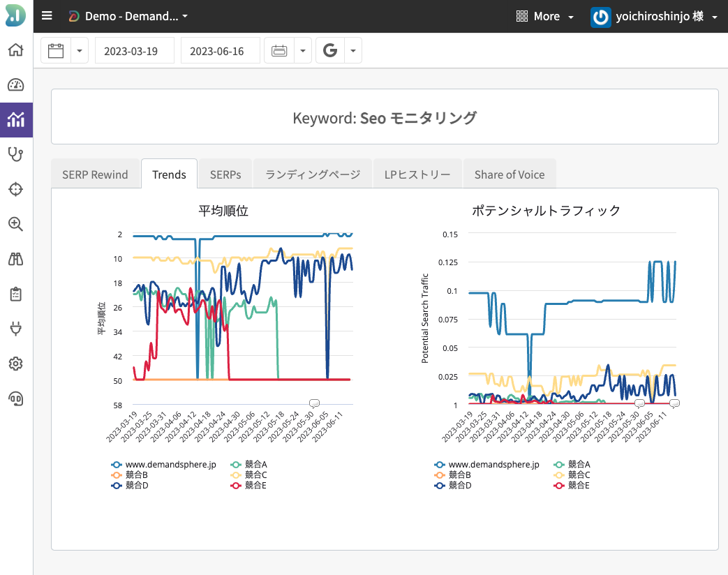Expand the search engine dropdown arrow

(353, 50)
